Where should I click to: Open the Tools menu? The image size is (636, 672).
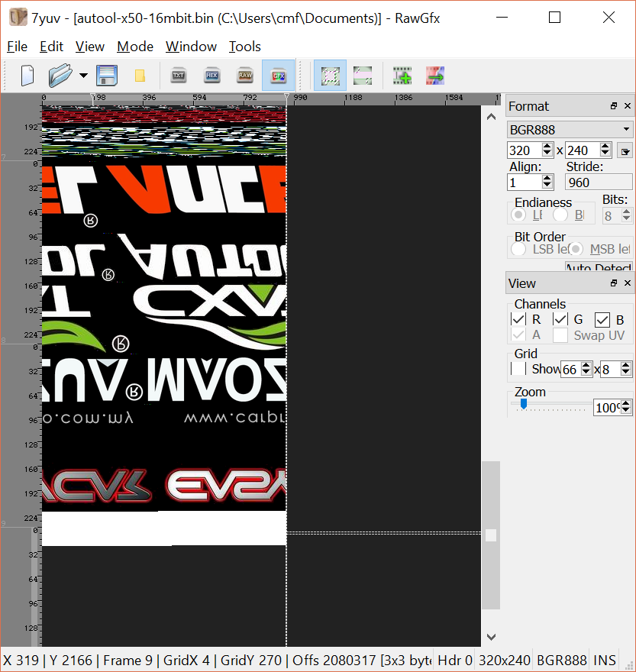pyautogui.click(x=245, y=47)
